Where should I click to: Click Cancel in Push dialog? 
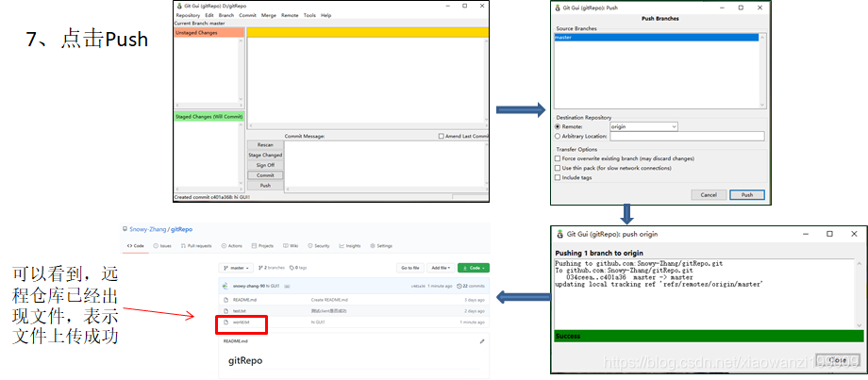tap(709, 195)
